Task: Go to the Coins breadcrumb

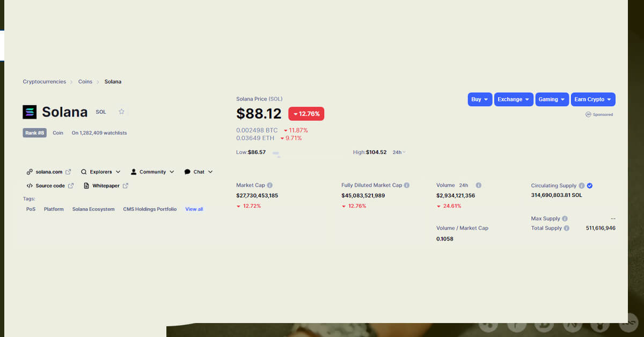Action: click(x=85, y=82)
